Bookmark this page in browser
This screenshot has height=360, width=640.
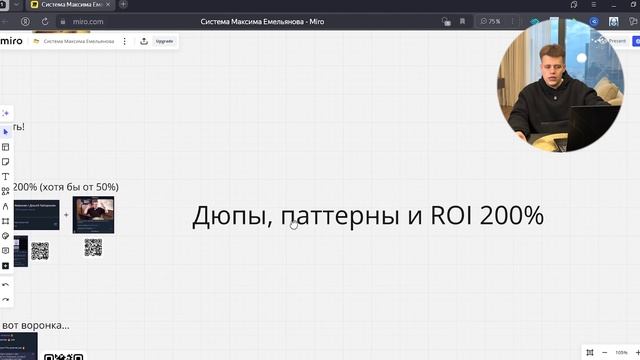coord(462,21)
